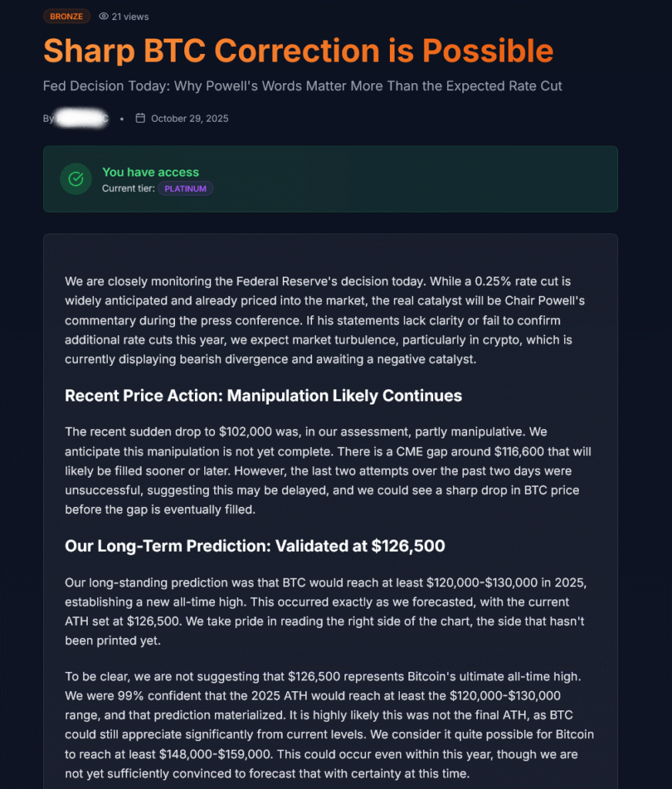The image size is (672, 789).
Task: Click the You have access text
Action: pos(150,172)
